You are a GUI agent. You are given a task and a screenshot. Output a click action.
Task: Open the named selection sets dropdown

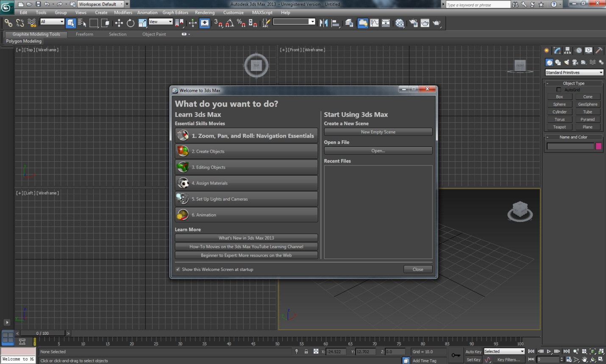tap(294, 22)
